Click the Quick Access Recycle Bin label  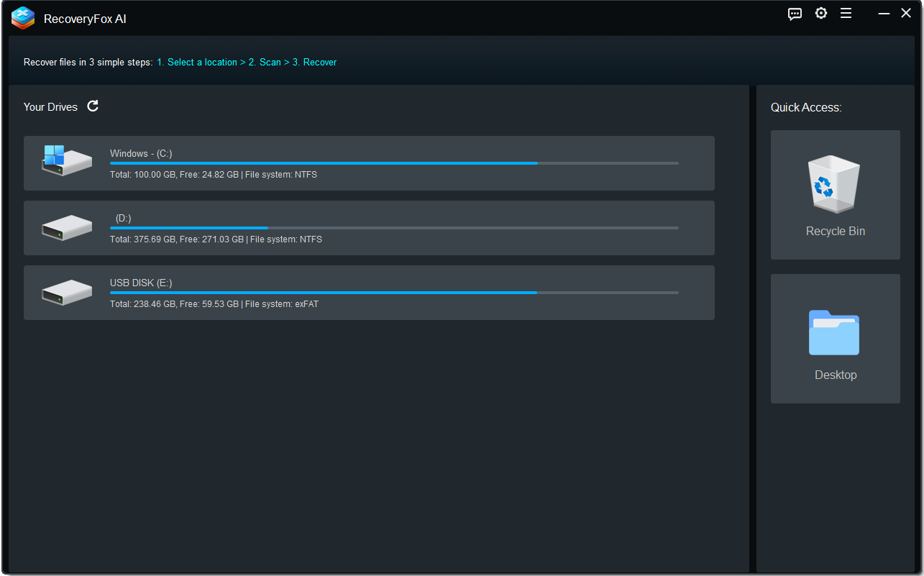(834, 231)
